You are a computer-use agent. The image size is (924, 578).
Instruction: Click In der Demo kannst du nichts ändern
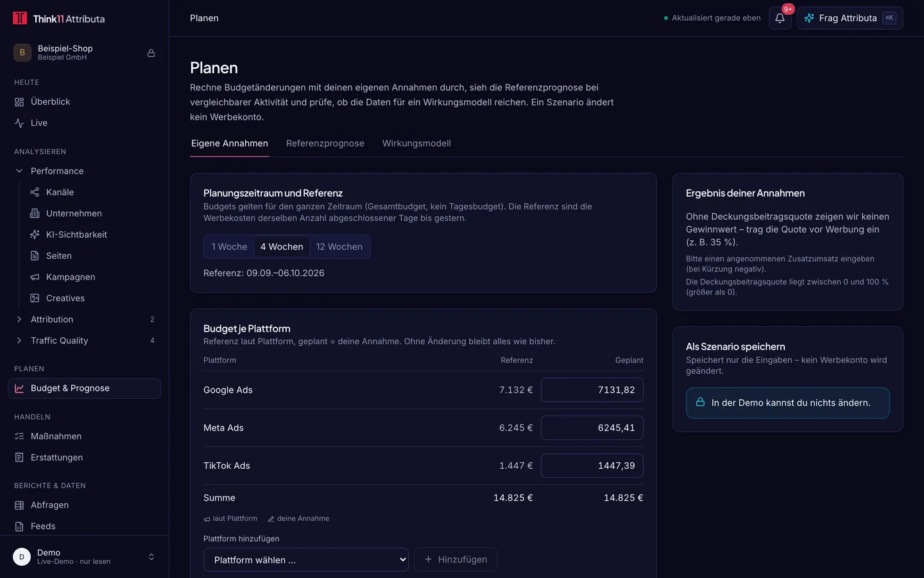788,403
